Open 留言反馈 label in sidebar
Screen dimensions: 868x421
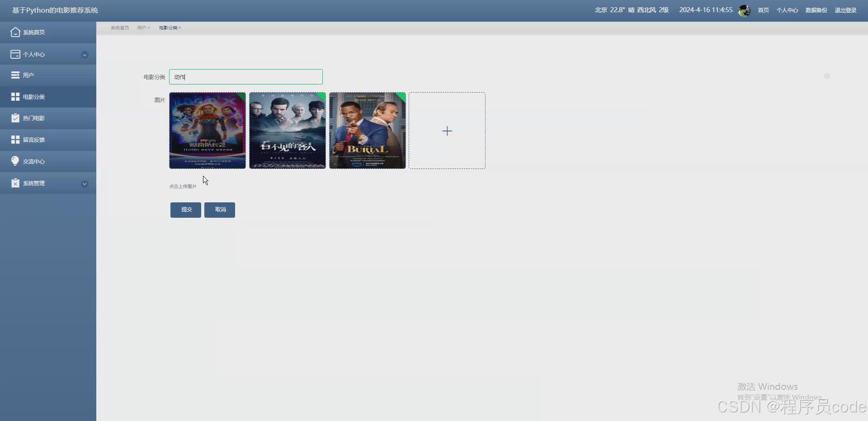[x=34, y=140]
